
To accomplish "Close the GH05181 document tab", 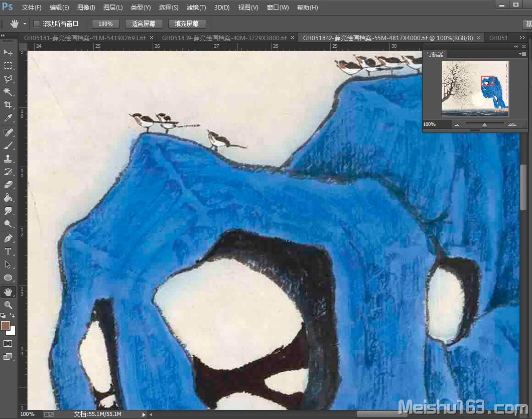I will (152, 38).
